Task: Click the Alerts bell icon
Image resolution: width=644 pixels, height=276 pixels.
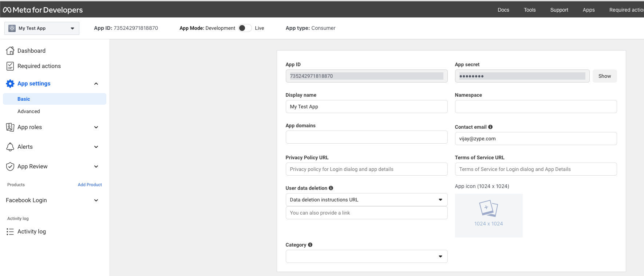Action: coord(10,147)
